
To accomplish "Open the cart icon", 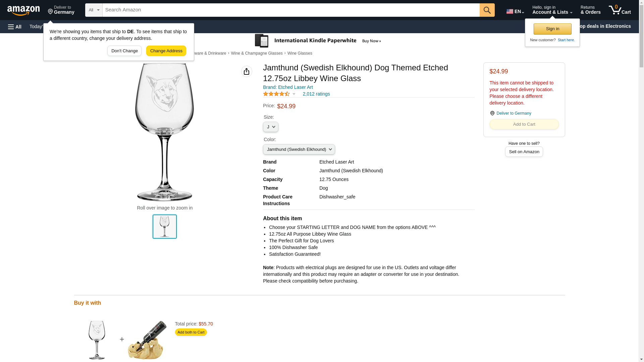I will [620, 10].
